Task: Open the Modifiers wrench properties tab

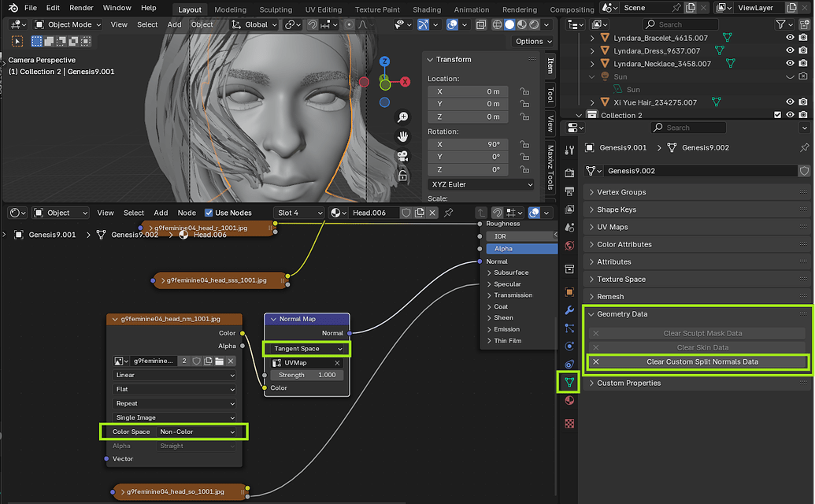Action: 569,310
